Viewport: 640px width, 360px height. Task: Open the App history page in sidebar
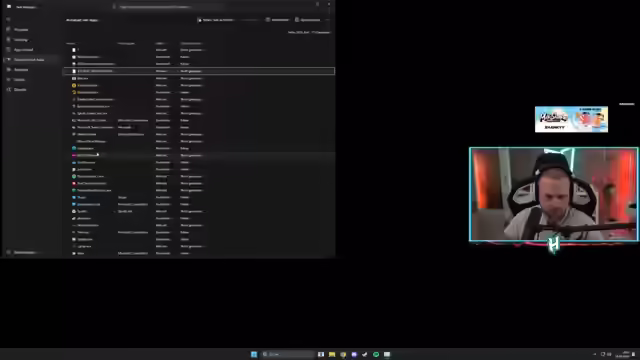click(31, 49)
